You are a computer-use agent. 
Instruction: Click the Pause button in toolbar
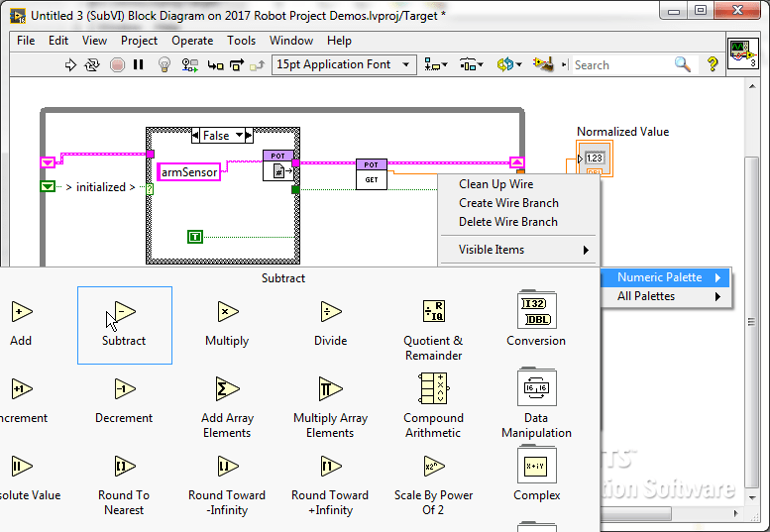coord(139,64)
